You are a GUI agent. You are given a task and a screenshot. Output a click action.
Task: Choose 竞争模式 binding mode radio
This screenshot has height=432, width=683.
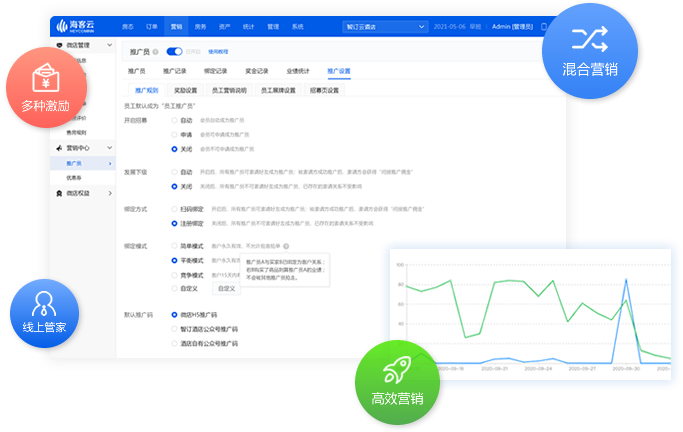175,274
